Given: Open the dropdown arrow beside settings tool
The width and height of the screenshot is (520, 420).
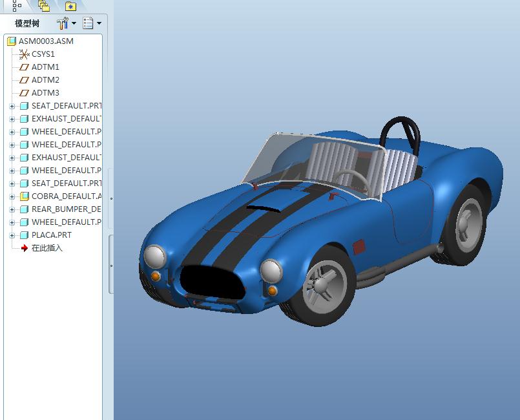Looking at the screenshot, I should (x=74, y=24).
